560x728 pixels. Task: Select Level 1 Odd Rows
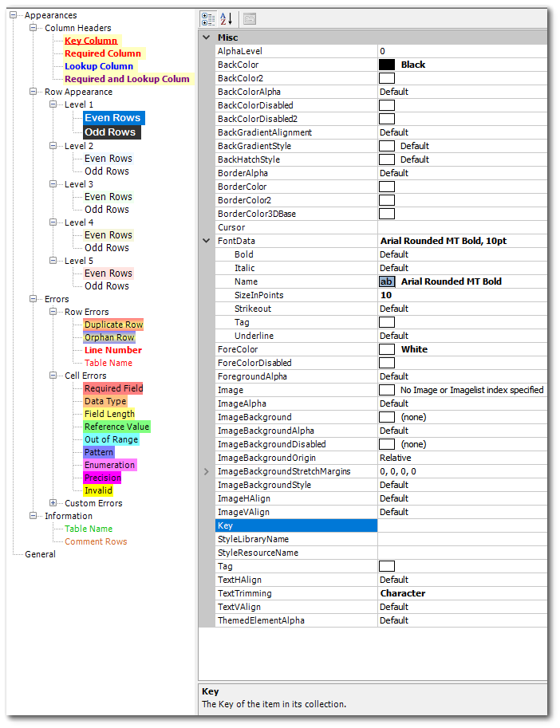coord(111,132)
